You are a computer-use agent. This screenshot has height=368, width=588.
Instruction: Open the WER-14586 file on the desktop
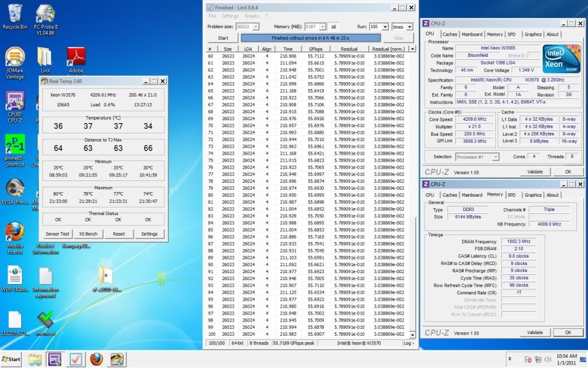click(15, 279)
